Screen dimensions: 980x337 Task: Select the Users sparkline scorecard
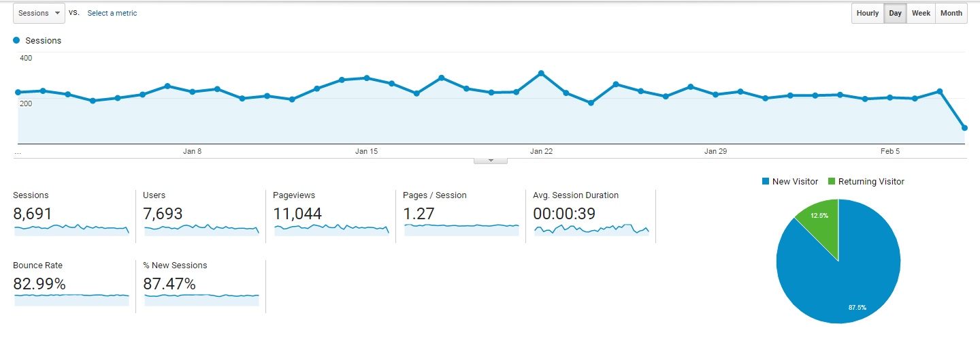point(201,229)
